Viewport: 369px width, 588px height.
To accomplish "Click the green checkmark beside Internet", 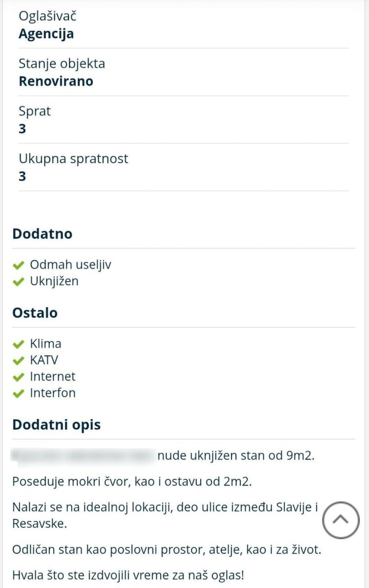I will tap(19, 377).
